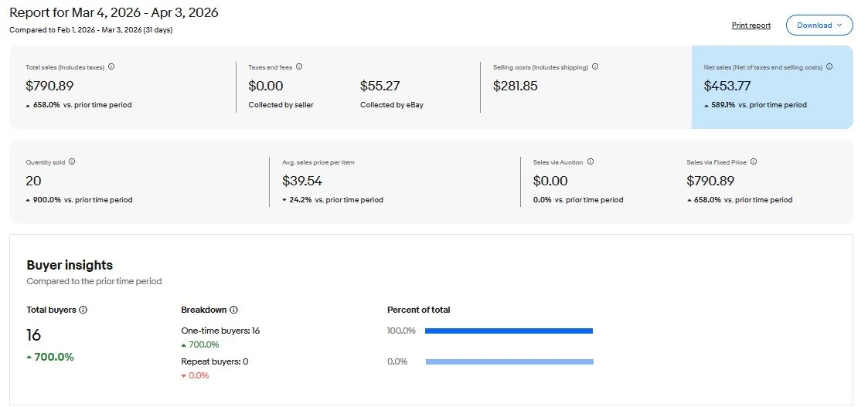Show info for Total buyers
Screen dimensions: 868x407
(83, 310)
